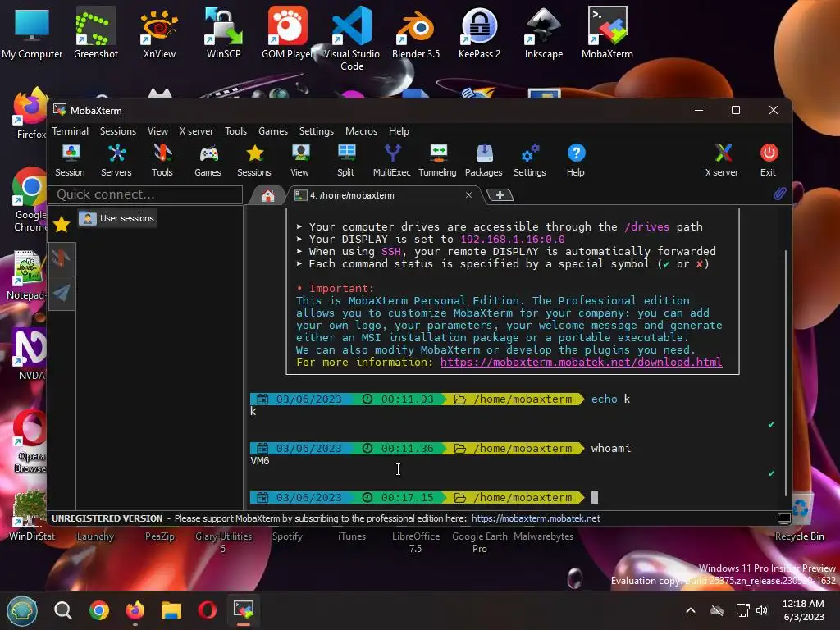Open the Sessions star toolbar icon
840x630 pixels.
click(x=254, y=160)
